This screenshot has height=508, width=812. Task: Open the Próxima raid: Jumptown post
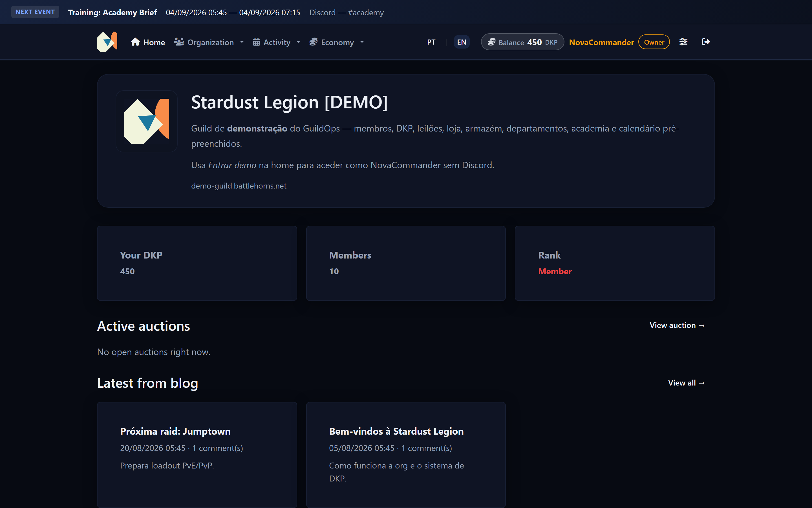coord(175,431)
